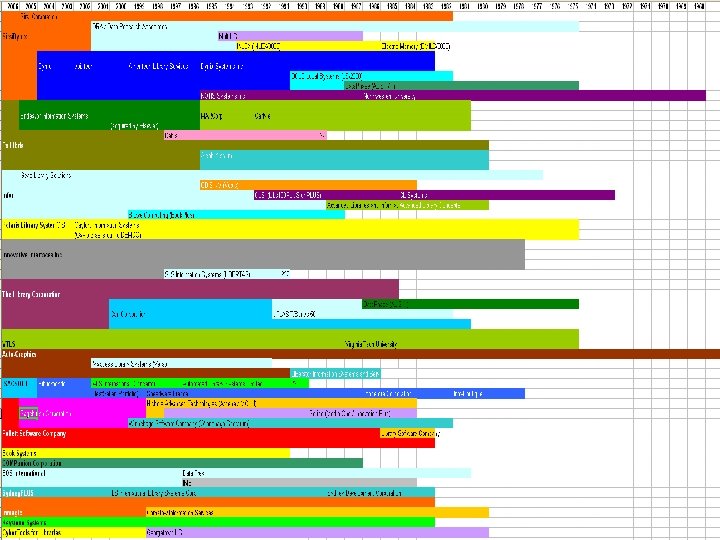Click the VTLS row label
This screenshot has height=540, width=720.
tap(9, 344)
